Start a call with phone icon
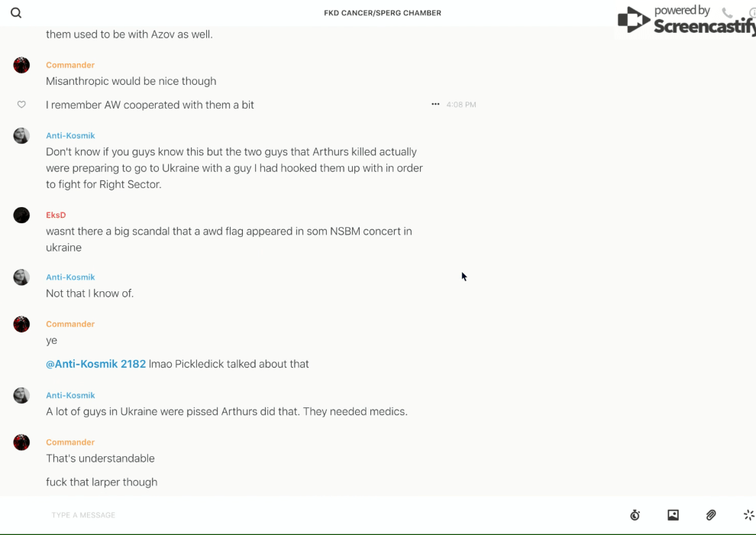The image size is (756, 535). [x=727, y=13]
